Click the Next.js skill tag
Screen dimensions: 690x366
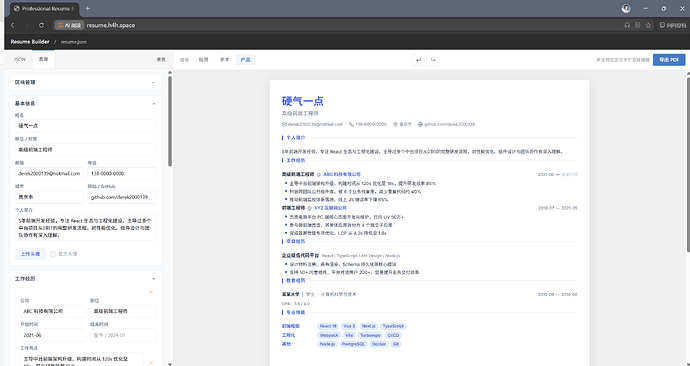368,326
